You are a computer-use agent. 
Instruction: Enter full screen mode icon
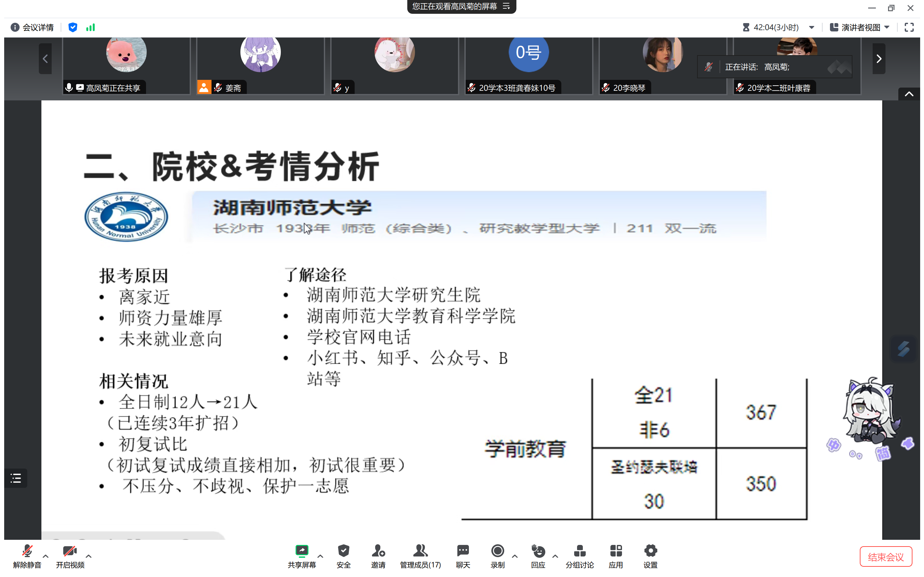tap(909, 27)
